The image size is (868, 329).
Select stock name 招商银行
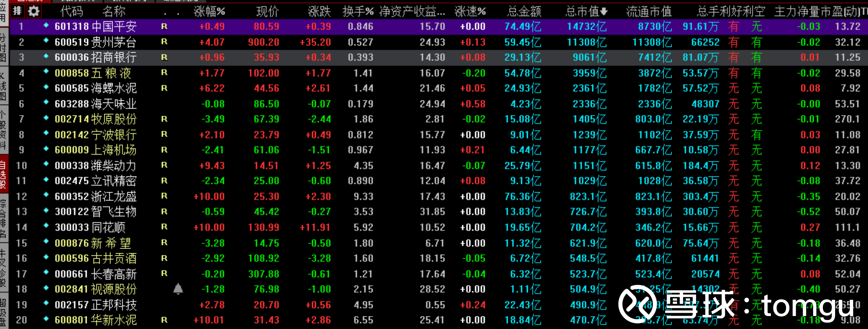[114, 57]
